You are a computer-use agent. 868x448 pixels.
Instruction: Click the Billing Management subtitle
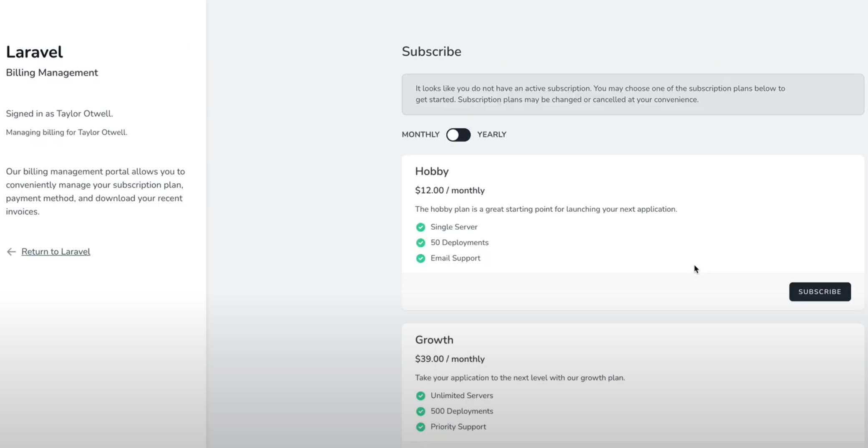52,73
